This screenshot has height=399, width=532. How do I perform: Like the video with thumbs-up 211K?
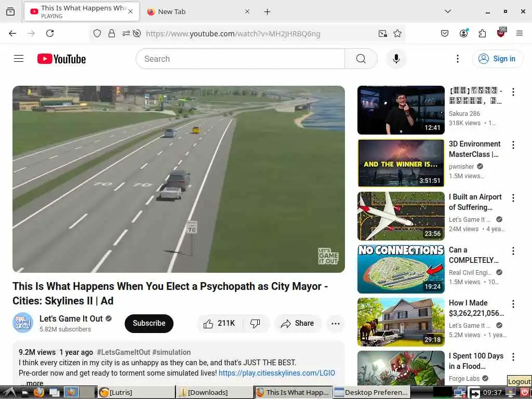click(220, 323)
